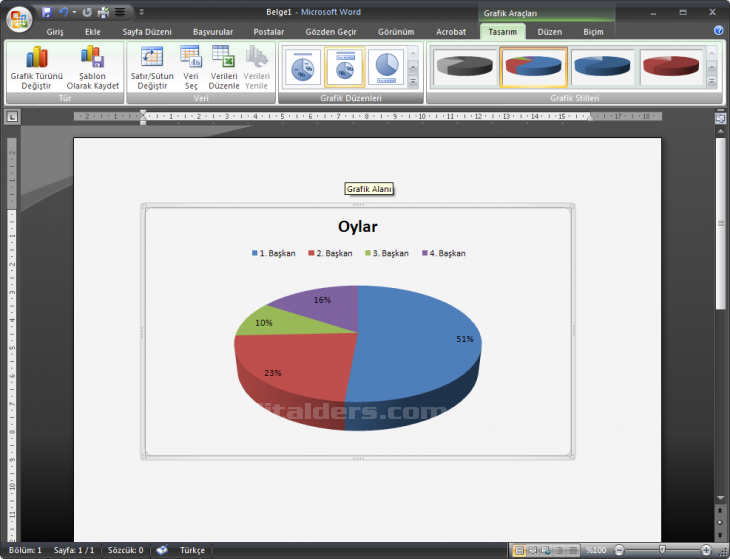This screenshot has height=559, width=730.
Task: Switch to Full Screen Reading view
Action: [533, 551]
